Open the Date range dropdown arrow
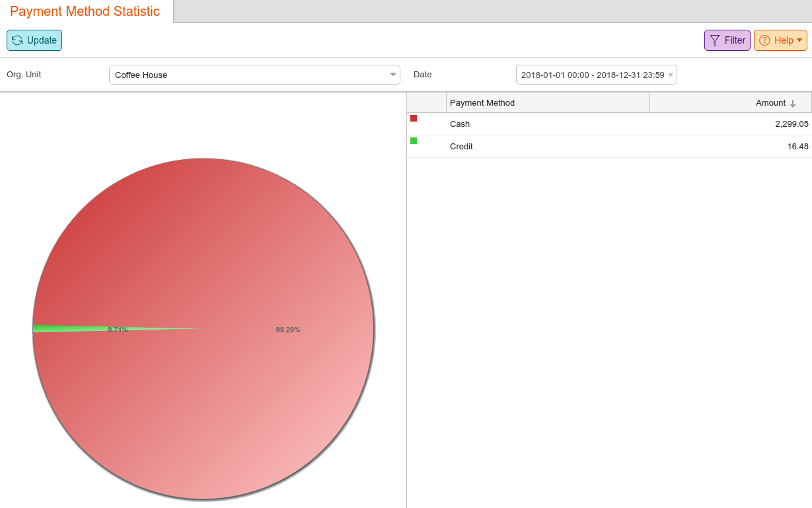This screenshot has width=812, height=508. click(671, 75)
